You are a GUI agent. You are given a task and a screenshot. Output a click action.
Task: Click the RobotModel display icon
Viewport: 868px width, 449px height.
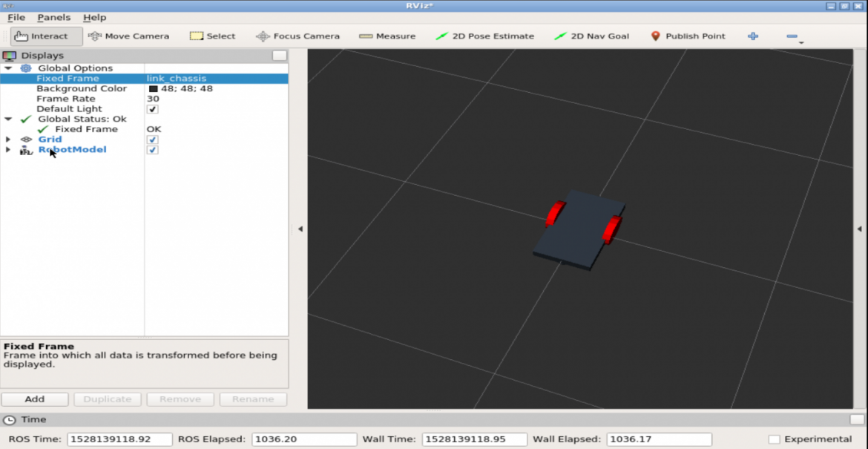(26, 150)
